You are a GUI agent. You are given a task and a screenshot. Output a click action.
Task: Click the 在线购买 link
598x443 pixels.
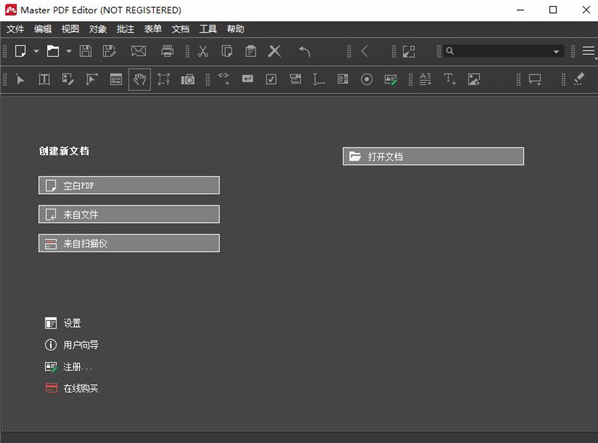tap(80, 388)
